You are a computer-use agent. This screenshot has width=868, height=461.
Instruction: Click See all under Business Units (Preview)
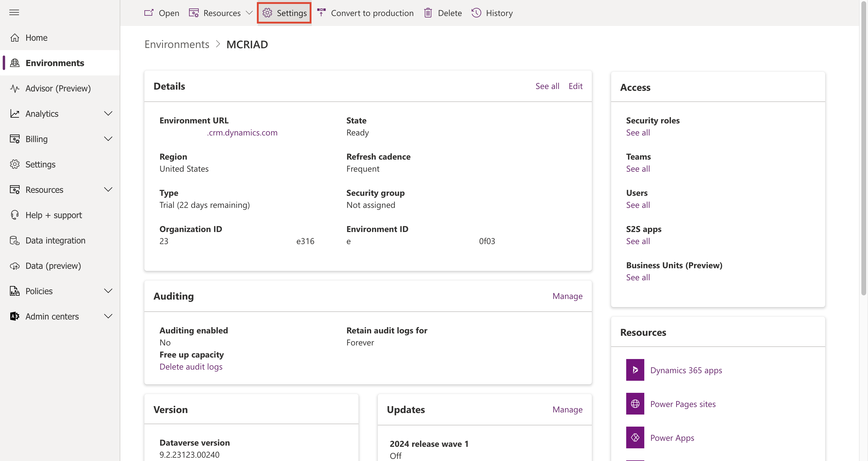tap(638, 277)
